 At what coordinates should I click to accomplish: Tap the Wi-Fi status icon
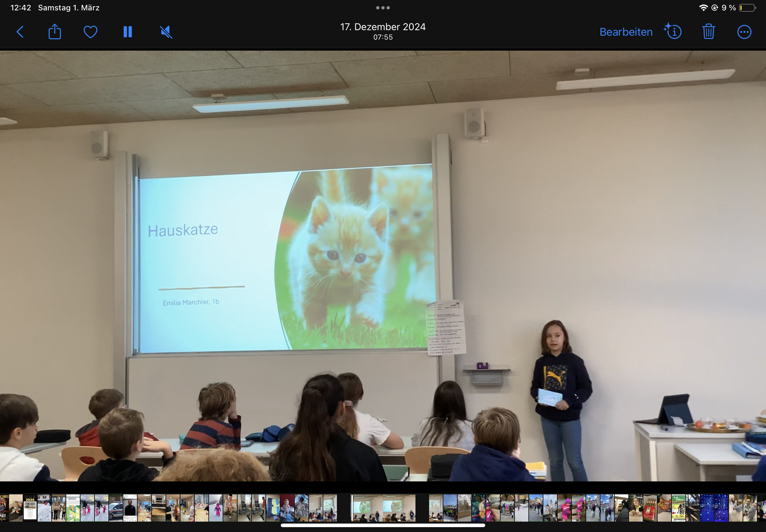point(703,8)
